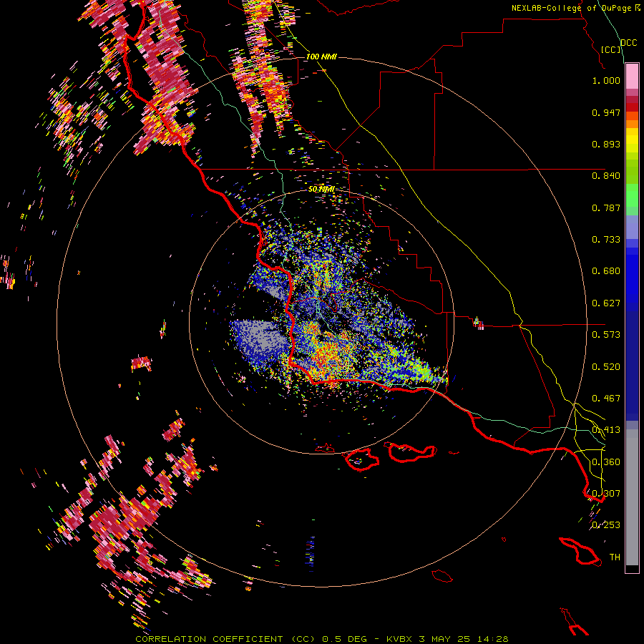Click the 100 NMI range ring label
Image resolution: width=644 pixels, height=644 pixels.
321,57
